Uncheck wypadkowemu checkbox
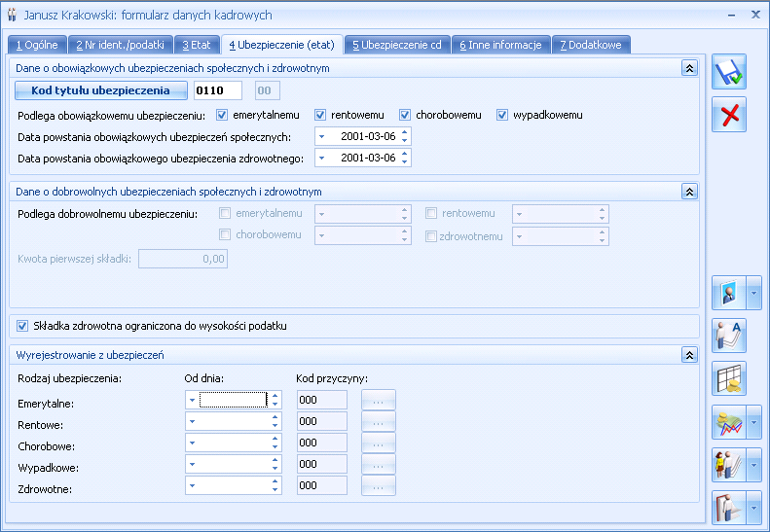The image size is (770, 532). (502, 115)
